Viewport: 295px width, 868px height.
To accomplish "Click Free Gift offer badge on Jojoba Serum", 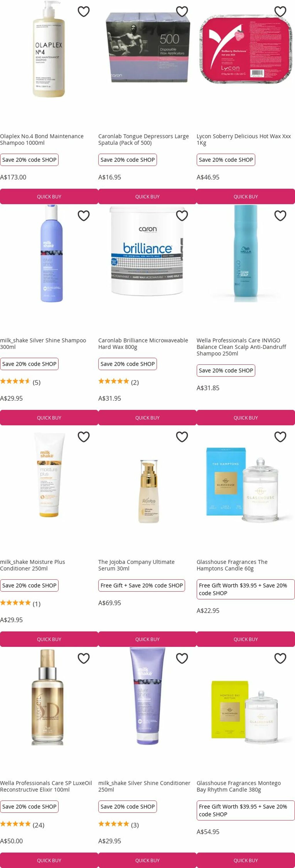I will coord(142,585).
